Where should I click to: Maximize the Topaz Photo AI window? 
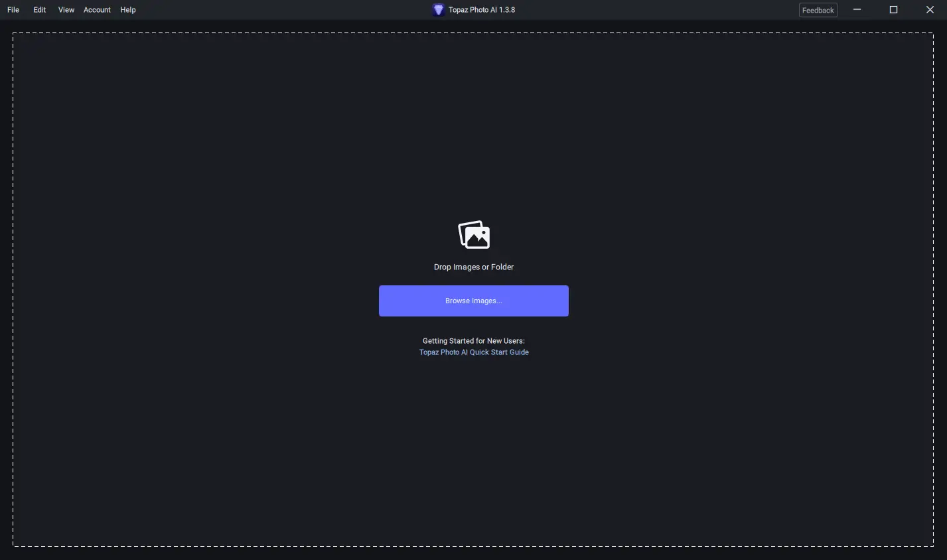coord(893,10)
